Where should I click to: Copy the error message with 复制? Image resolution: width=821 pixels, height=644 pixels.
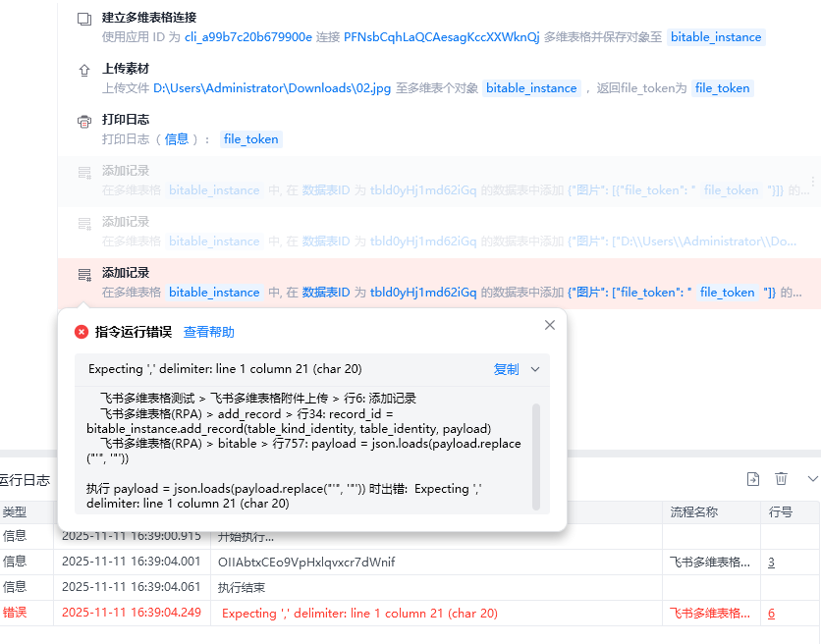pos(507,369)
